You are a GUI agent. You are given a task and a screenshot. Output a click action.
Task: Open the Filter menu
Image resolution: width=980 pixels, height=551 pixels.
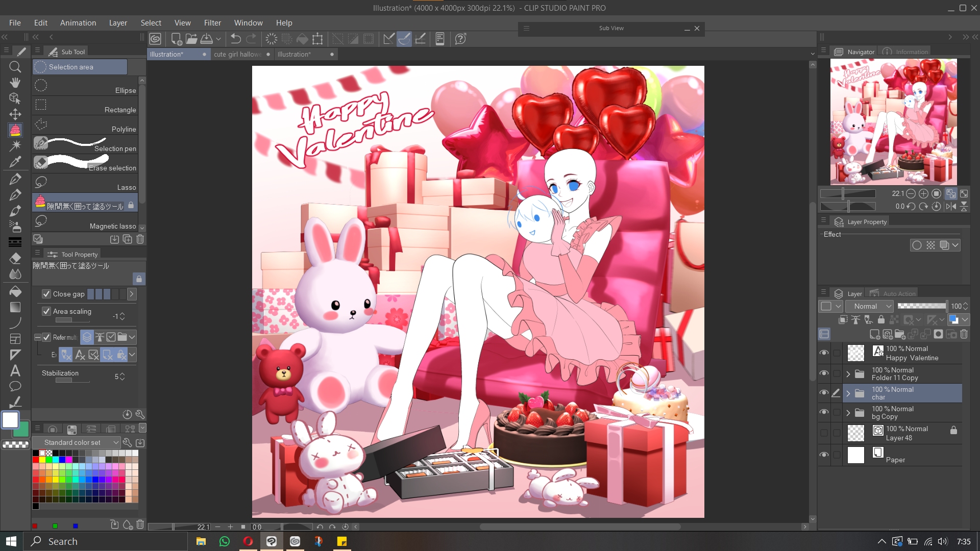(212, 23)
